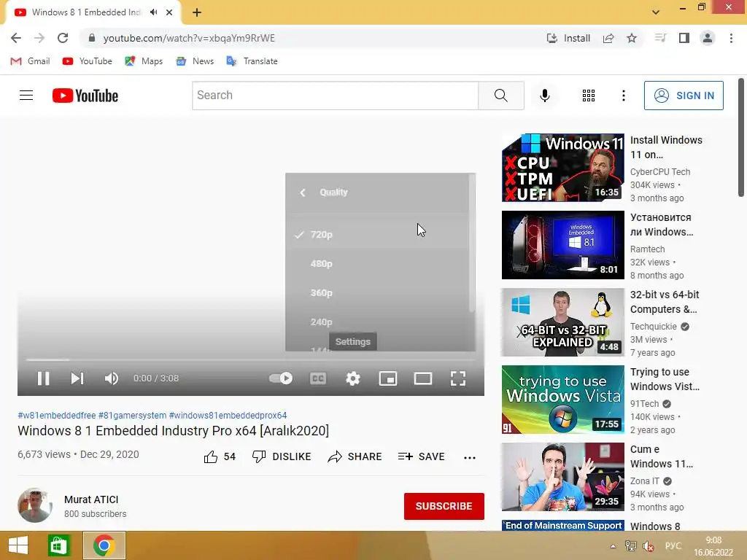Screen dimensions: 747x560
Task: Focus the YouTube search field
Action: click(336, 96)
